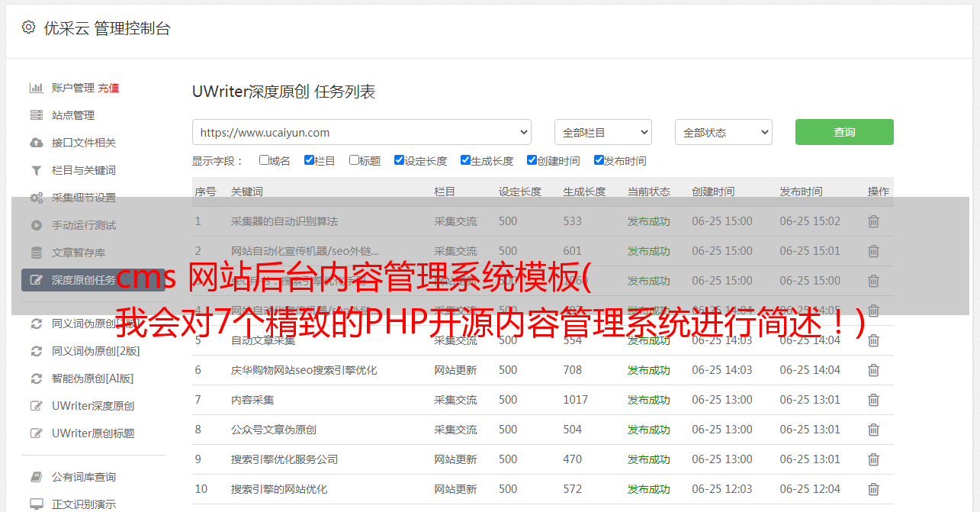980x512 pixels.
Task: Click keyword 搜索引擎的网站优化
Action: (x=279, y=489)
